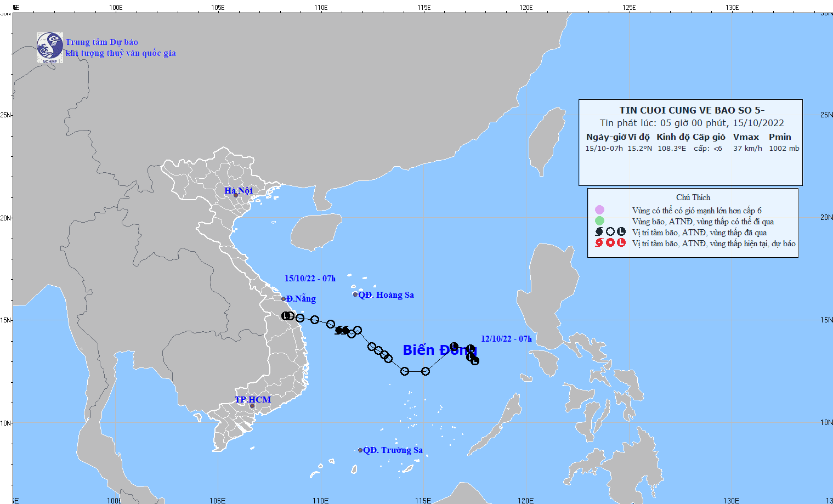833x504 pixels.
Task: Click the NCHMF logo at top left
Action: [x=50, y=48]
